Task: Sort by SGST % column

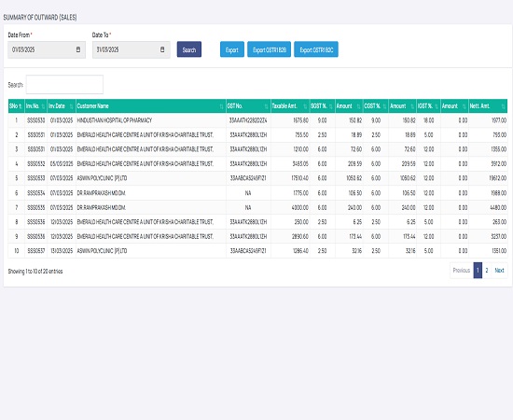Action: click(x=323, y=106)
